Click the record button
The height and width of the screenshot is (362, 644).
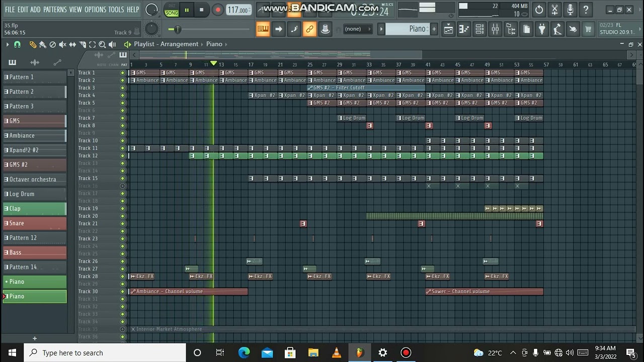[218, 10]
